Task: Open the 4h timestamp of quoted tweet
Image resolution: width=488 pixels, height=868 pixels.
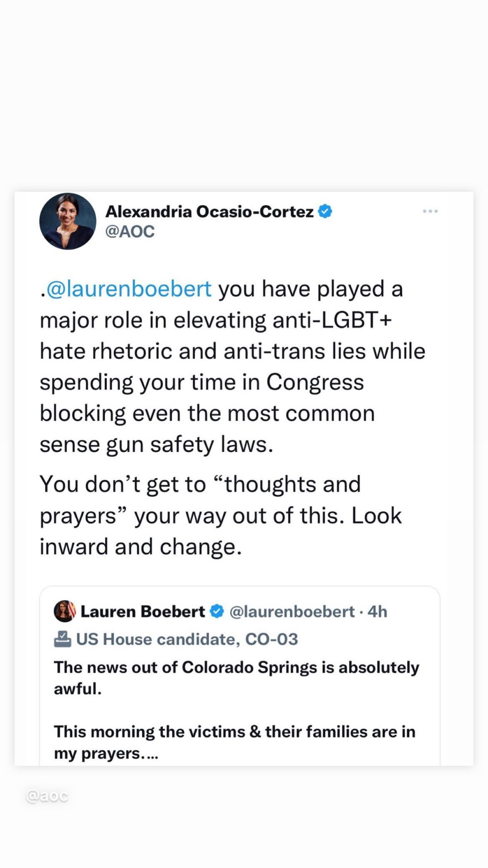Action: click(377, 612)
